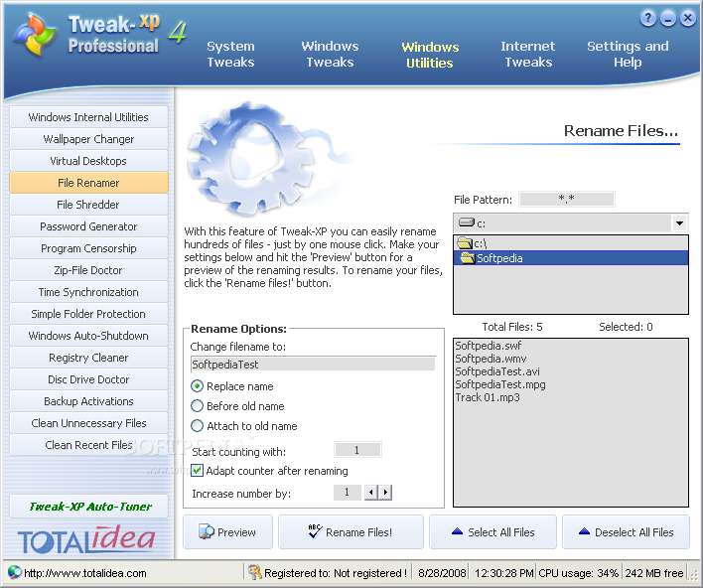Click the Rename Files! button
This screenshot has height=588, width=703.
click(351, 532)
